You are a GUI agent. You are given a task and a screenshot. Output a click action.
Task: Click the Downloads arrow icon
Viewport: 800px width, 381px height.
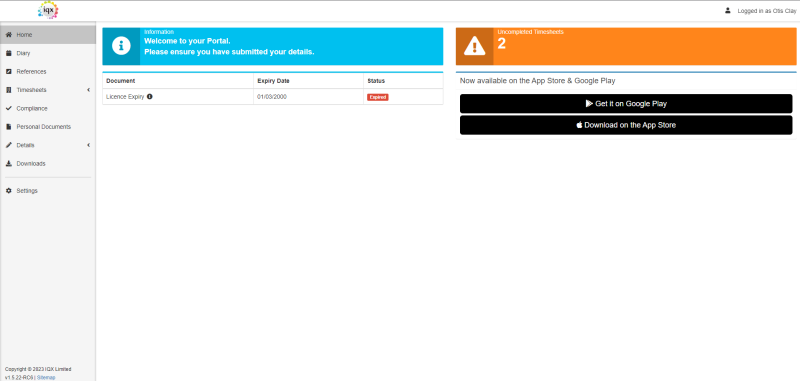click(x=9, y=164)
